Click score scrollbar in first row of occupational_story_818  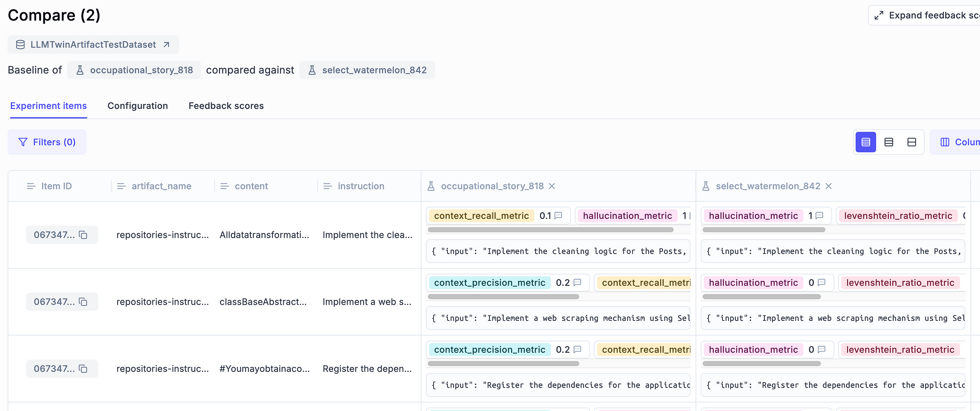click(550, 230)
